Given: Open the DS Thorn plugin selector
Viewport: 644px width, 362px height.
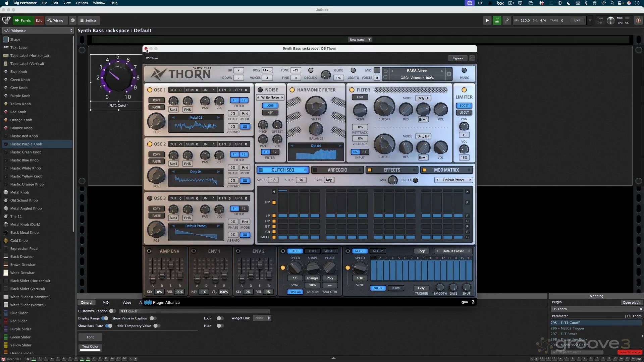Looking at the screenshot, I should pos(596,309).
